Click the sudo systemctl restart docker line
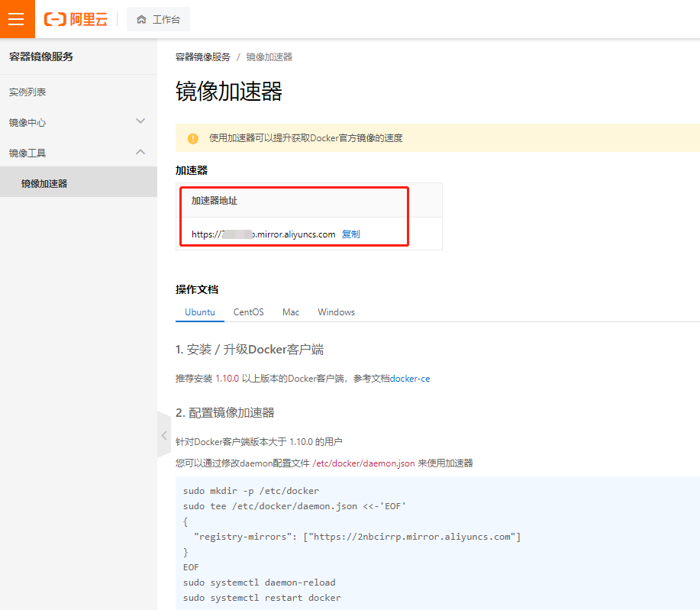Viewport: 700px width, 610px height. point(262,598)
